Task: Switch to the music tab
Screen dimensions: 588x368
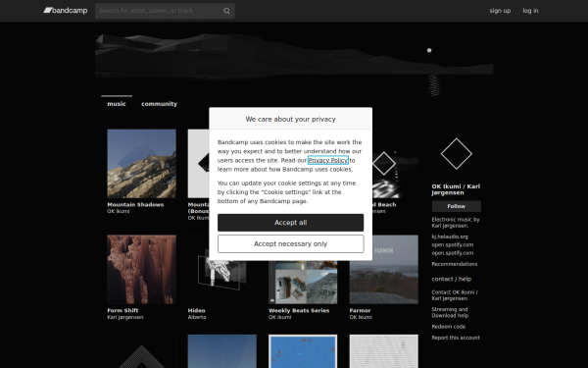Action: click(x=117, y=104)
